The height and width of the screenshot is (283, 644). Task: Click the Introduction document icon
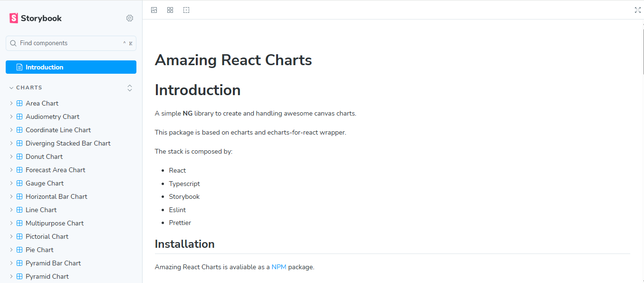click(19, 67)
